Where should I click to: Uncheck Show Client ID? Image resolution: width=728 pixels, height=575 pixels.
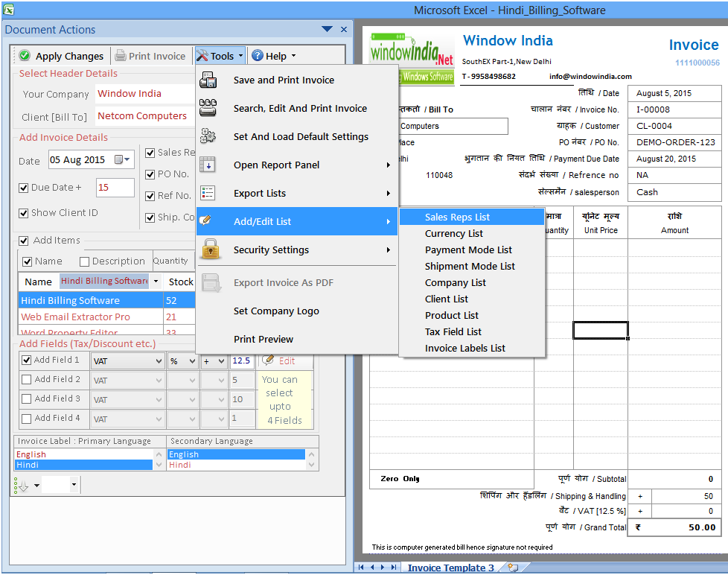click(x=24, y=213)
